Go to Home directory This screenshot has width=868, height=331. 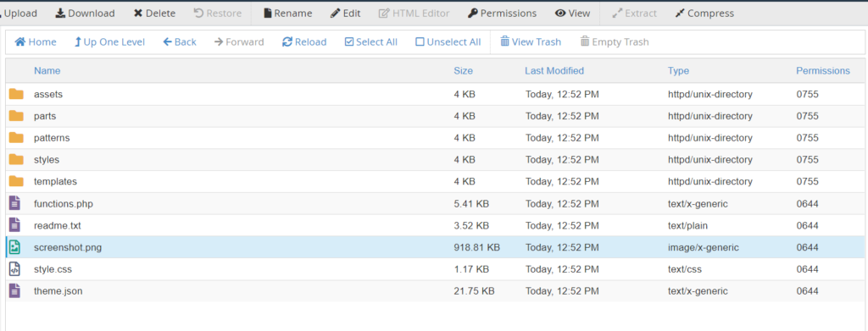point(36,42)
